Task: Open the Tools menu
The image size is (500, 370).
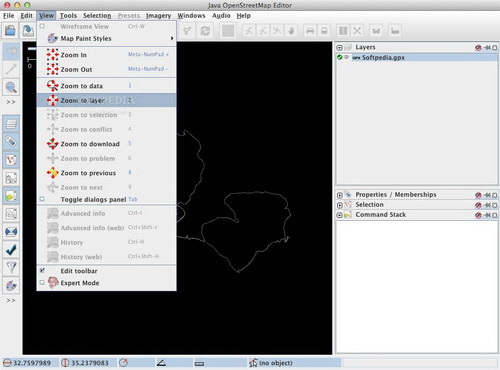Action: click(x=68, y=16)
